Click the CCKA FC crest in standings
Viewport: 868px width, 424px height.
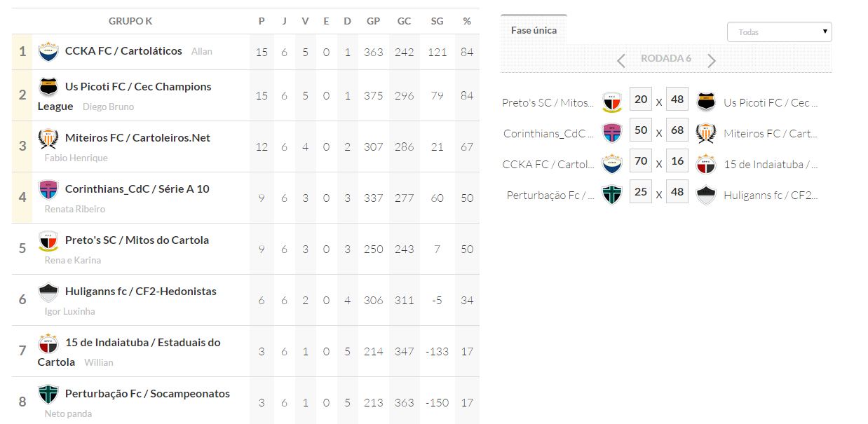tap(48, 51)
